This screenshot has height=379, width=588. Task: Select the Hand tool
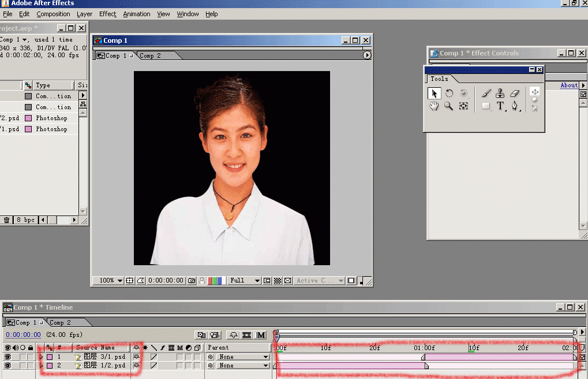[434, 106]
